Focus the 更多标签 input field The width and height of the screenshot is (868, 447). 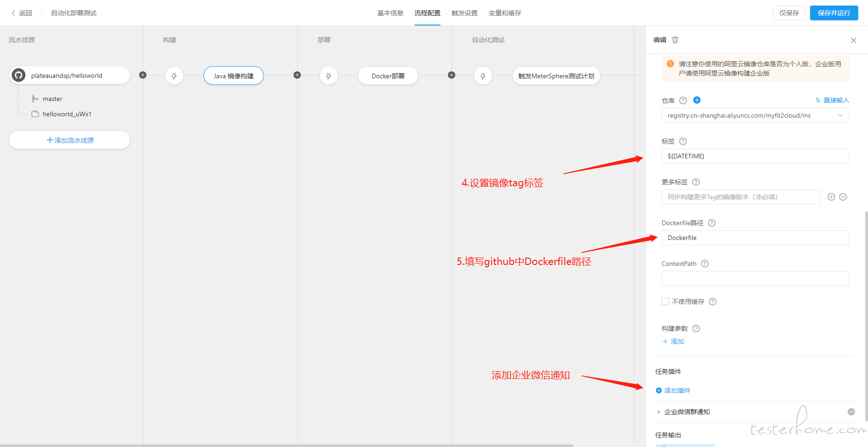tap(741, 197)
